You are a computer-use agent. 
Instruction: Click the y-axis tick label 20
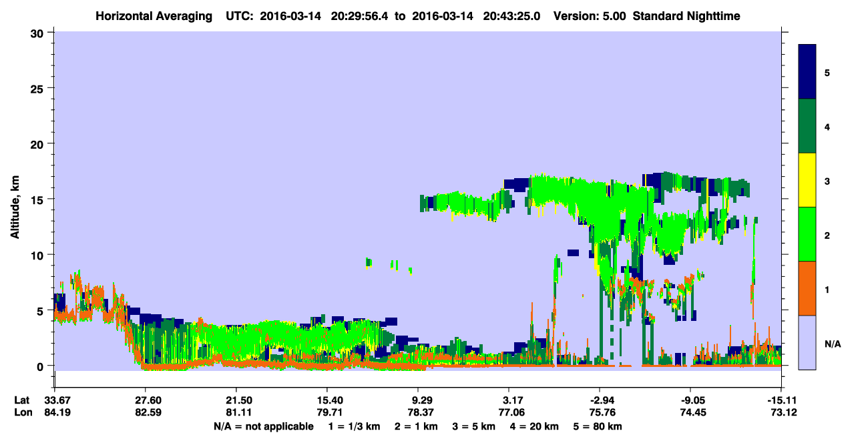click(x=39, y=143)
